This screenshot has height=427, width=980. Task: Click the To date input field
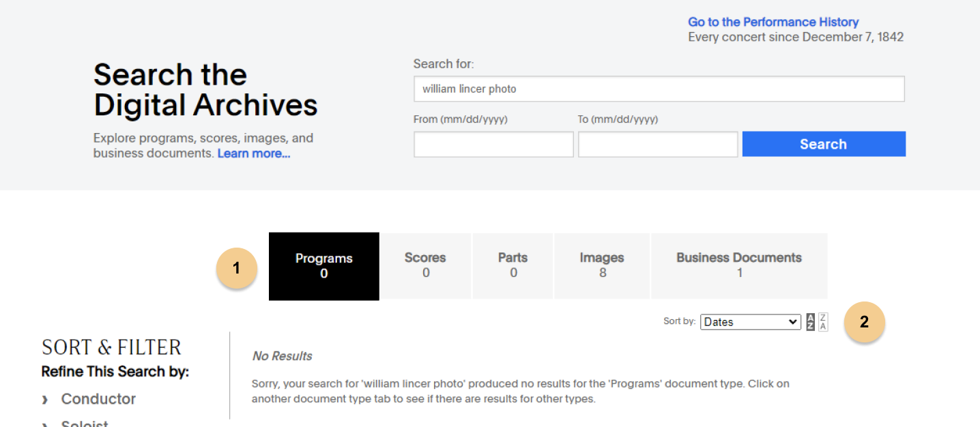coord(658,145)
